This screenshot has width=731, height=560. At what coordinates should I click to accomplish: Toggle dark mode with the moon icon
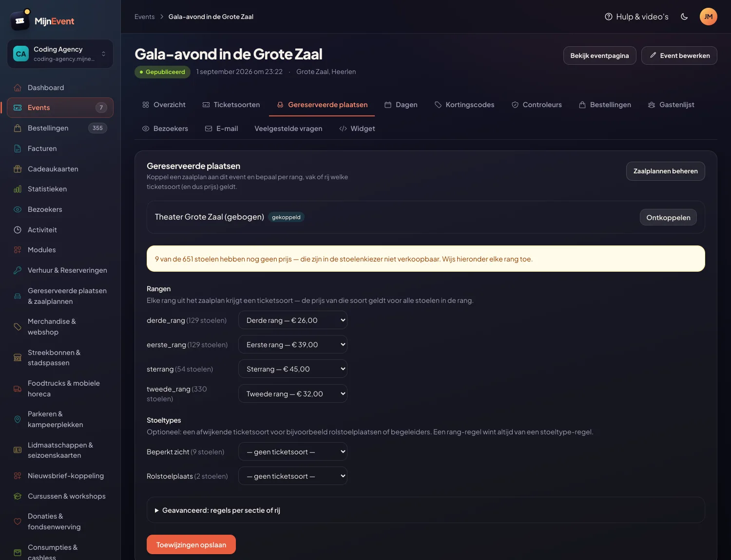point(684,17)
